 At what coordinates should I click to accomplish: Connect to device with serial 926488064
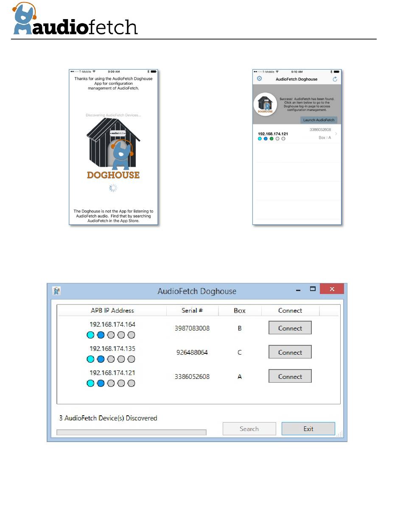click(x=290, y=352)
